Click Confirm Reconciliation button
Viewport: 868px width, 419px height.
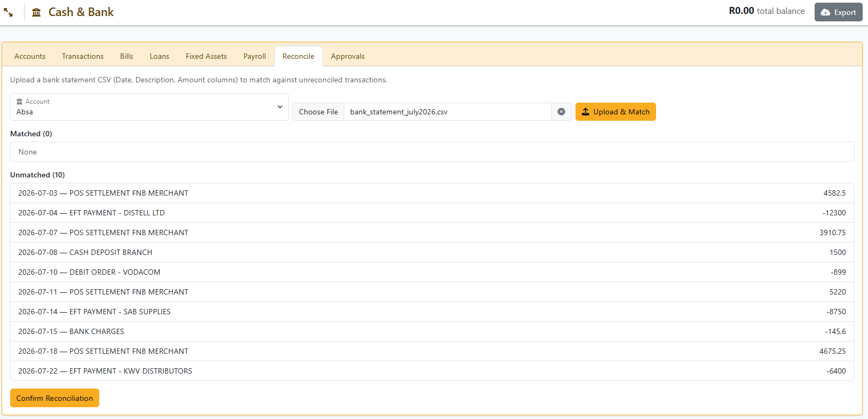(54, 398)
